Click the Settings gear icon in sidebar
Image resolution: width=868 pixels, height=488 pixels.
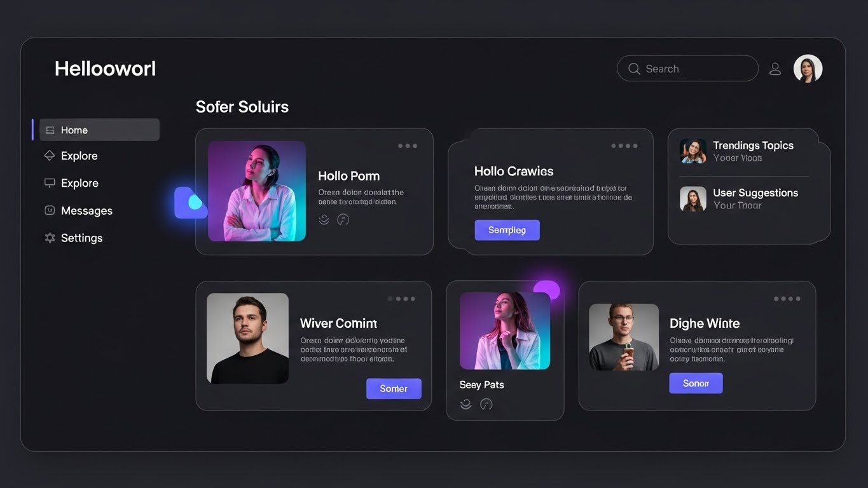[50, 238]
